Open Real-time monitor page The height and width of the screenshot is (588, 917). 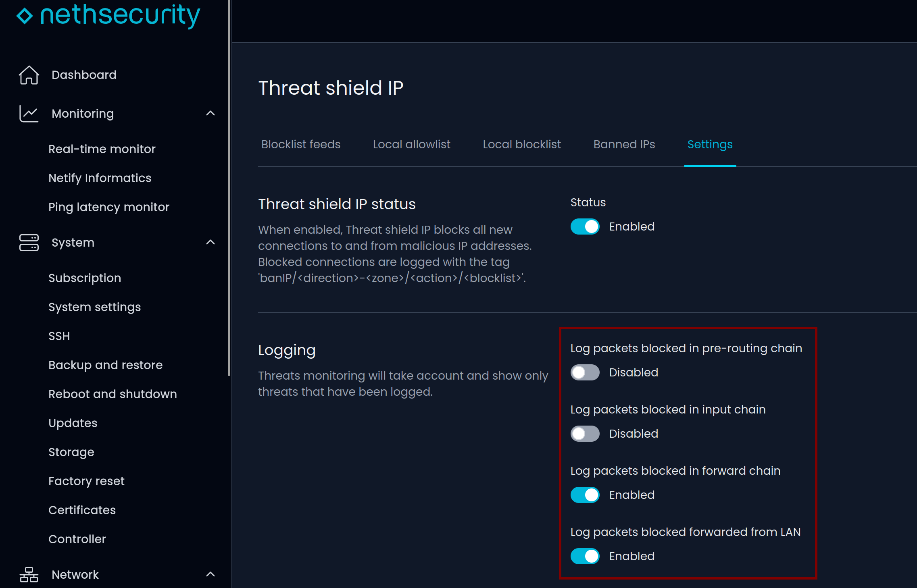coord(102,149)
